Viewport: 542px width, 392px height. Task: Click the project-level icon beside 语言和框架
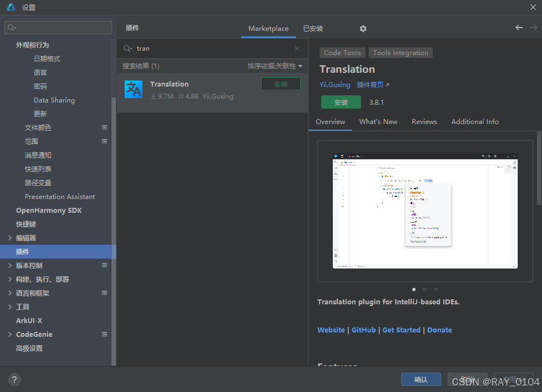click(104, 293)
